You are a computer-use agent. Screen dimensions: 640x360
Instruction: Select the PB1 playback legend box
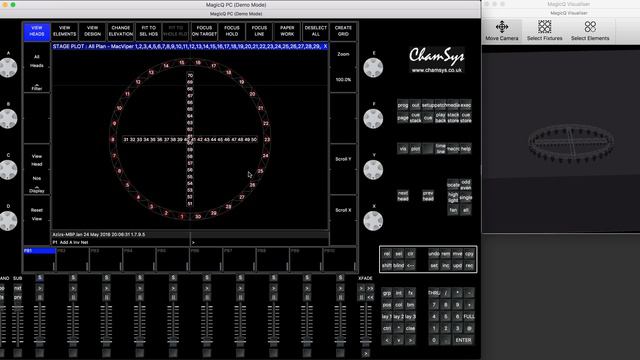pos(39,259)
